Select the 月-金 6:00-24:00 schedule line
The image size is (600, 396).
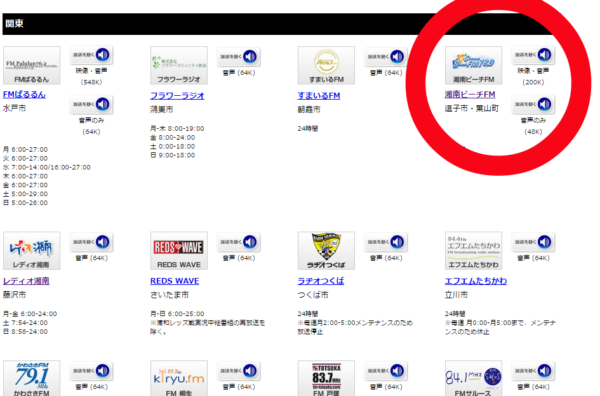pyautogui.click(x=30, y=314)
